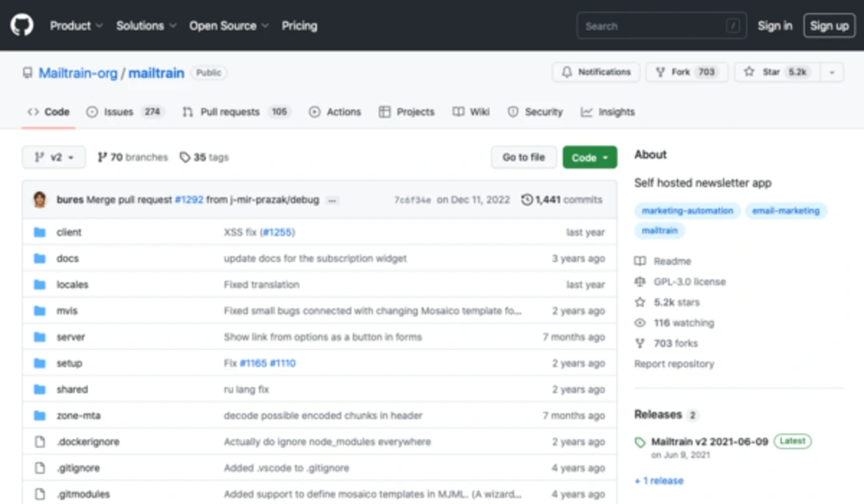Switch to the Issues tab
Screen dimensions: 864x504
(x=126, y=112)
